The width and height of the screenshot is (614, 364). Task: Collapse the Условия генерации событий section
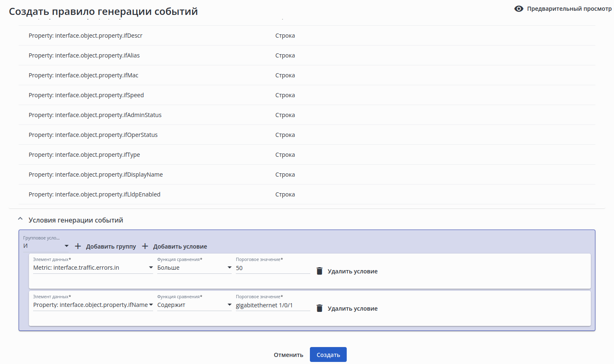[20, 220]
